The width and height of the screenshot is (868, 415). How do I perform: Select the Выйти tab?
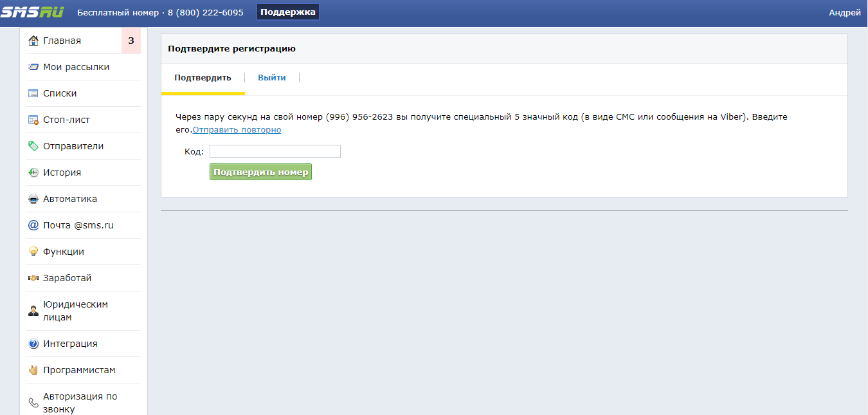(272, 78)
